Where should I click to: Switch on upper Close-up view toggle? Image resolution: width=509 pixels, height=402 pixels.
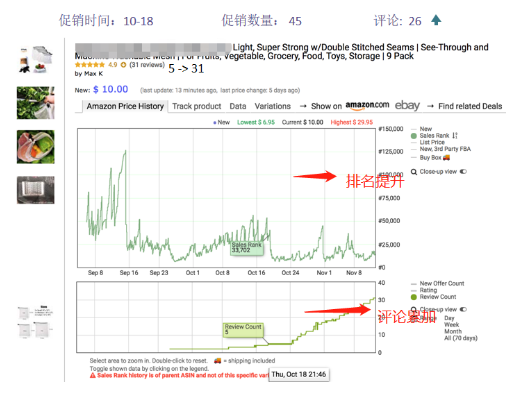click(463, 171)
